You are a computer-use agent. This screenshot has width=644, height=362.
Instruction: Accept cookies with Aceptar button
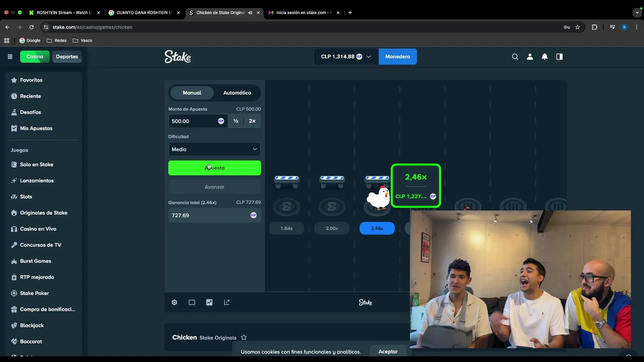pos(388,351)
